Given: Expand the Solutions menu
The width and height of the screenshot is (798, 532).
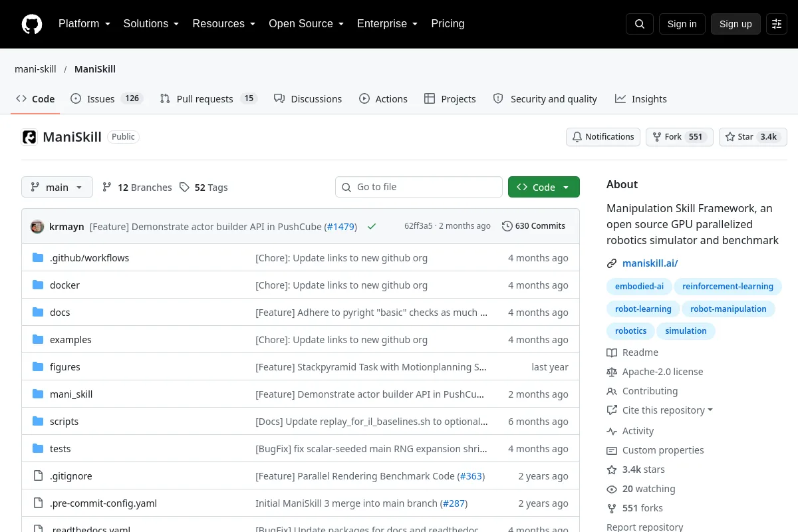Looking at the screenshot, I should [x=151, y=24].
